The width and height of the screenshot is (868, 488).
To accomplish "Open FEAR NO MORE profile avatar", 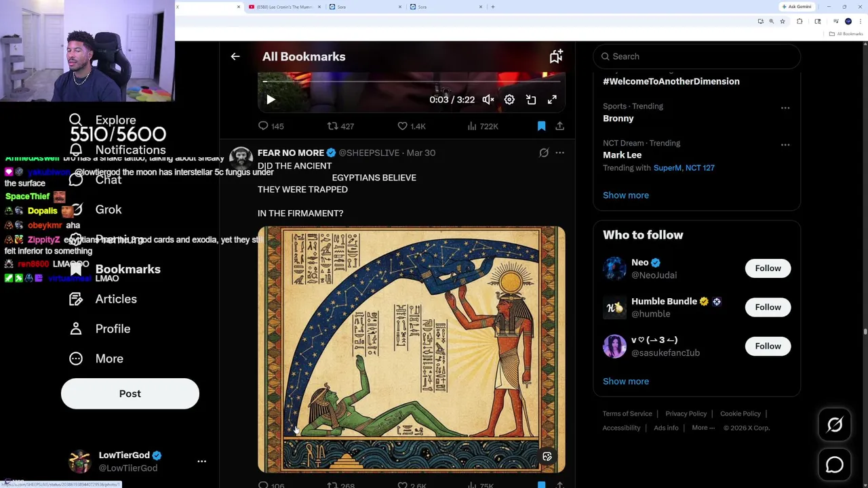I will pos(241,159).
